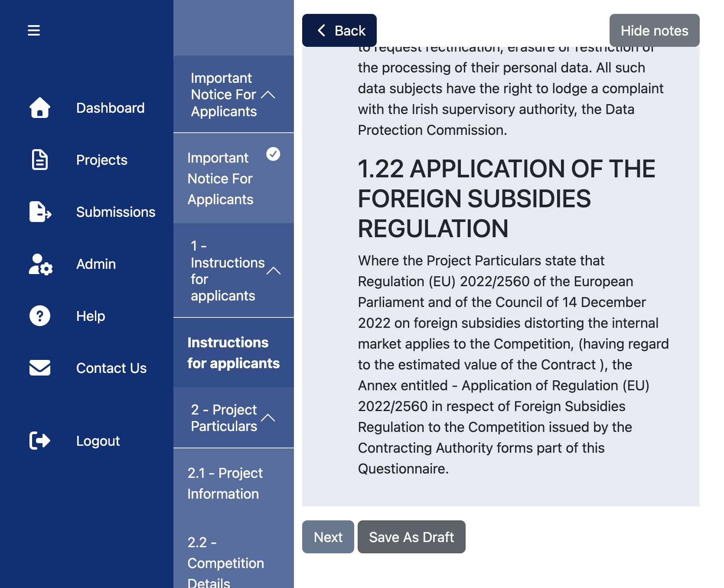Open 2.1 - Project Information item
Viewport: 724px width, 588px height.
point(234,483)
